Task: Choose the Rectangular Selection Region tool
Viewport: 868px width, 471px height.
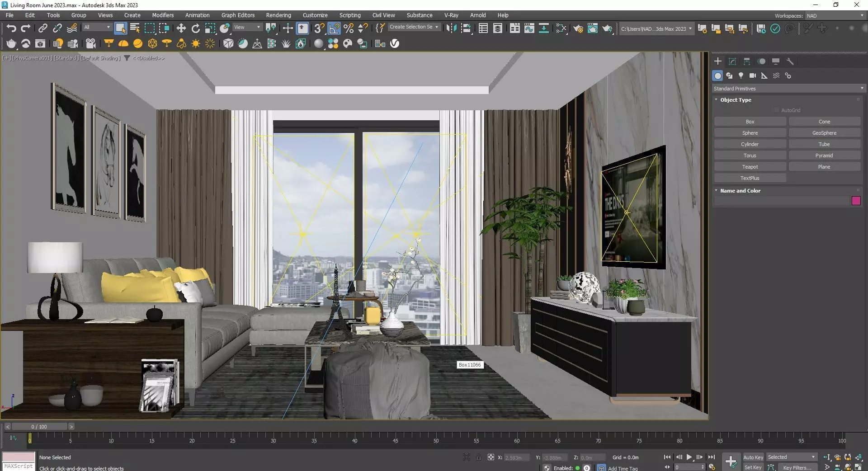Action: tap(149, 28)
